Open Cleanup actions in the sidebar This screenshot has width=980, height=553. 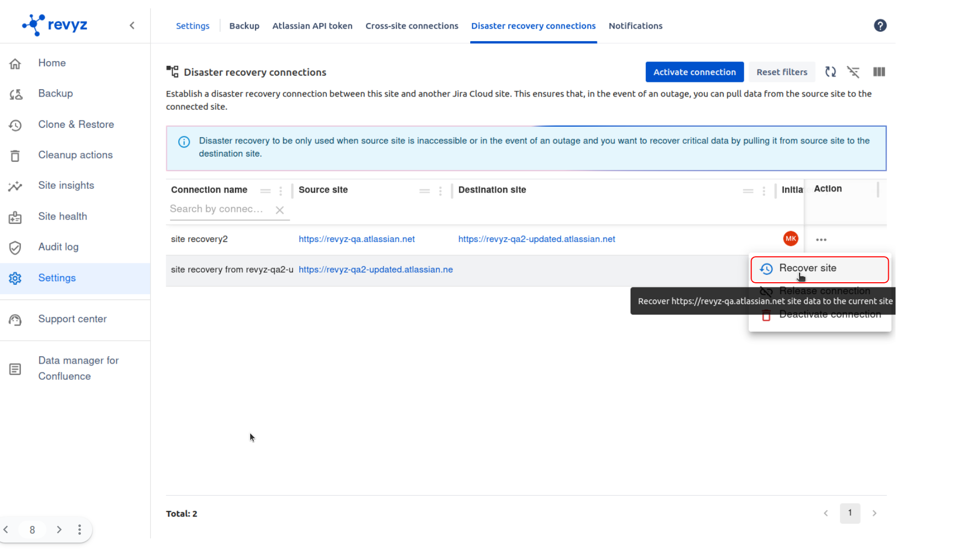point(75,154)
